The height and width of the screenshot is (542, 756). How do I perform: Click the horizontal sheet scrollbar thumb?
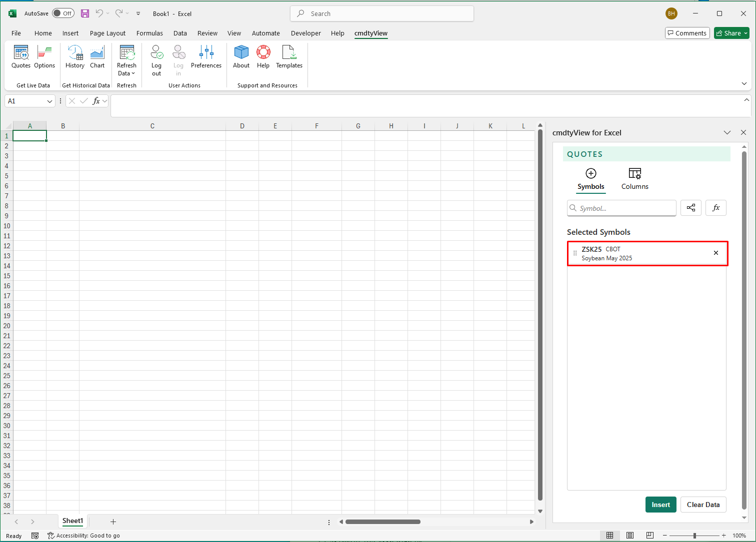pos(383,522)
